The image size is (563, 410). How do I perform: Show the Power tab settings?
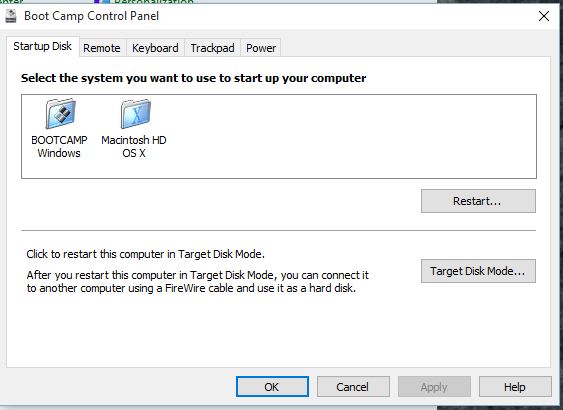(x=261, y=48)
